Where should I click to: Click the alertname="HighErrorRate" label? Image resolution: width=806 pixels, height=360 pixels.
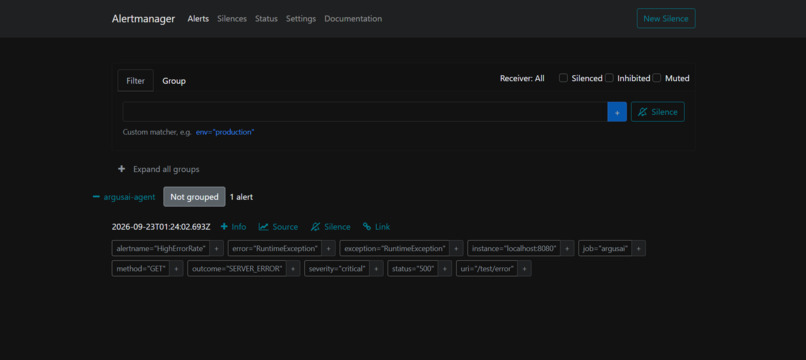(x=161, y=248)
